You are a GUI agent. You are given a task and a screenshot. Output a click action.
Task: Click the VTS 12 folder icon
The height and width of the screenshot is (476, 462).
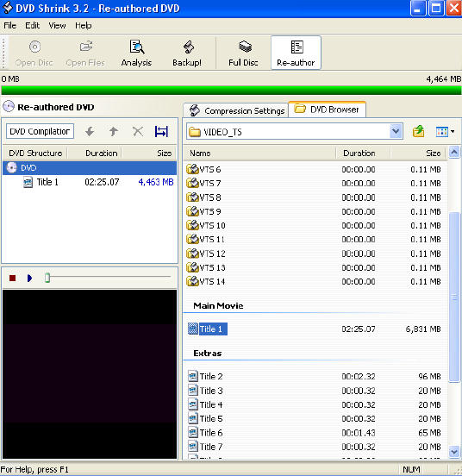pyautogui.click(x=192, y=254)
